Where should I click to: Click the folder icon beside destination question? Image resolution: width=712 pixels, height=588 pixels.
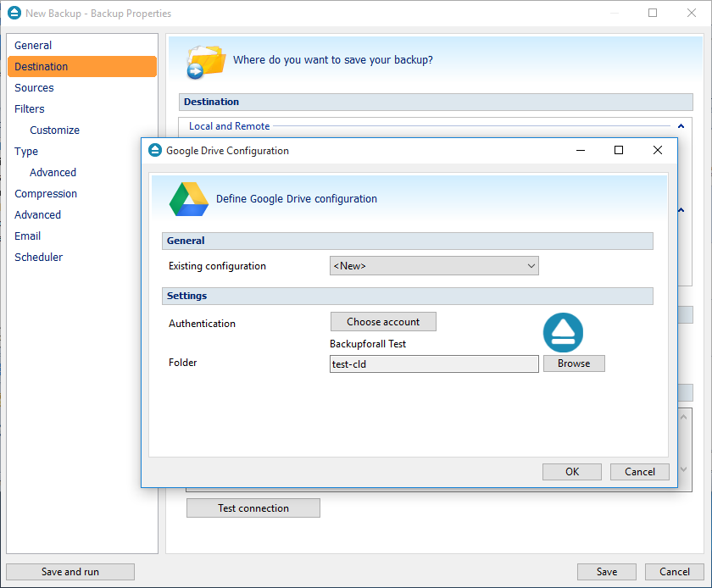tap(206, 62)
